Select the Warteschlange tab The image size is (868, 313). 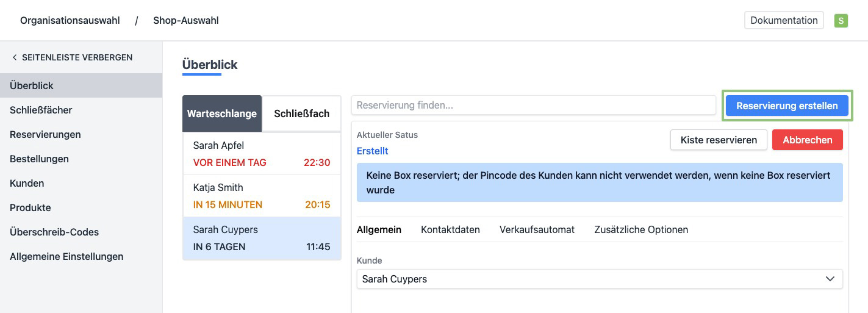[x=222, y=113]
